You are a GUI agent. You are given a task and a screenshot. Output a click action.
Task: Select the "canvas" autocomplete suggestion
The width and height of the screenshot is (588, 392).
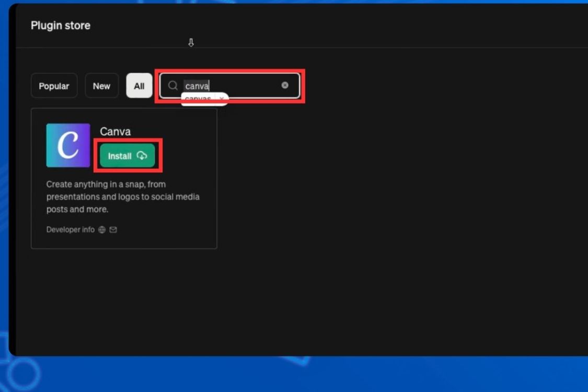point(198,99)
